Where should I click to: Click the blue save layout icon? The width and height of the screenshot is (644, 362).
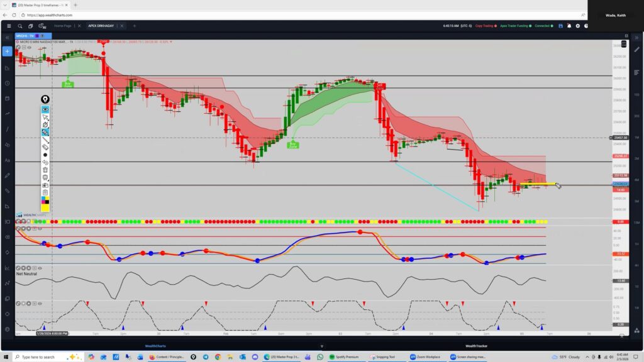560,26
